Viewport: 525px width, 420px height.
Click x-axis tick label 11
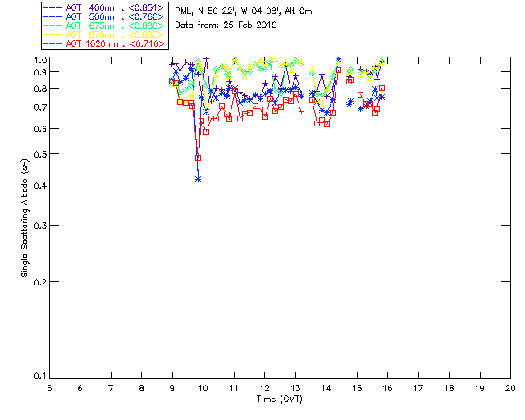[234, 388]
